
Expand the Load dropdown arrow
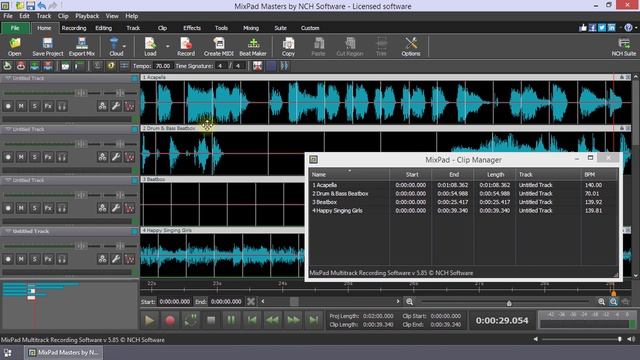(167, 47)
